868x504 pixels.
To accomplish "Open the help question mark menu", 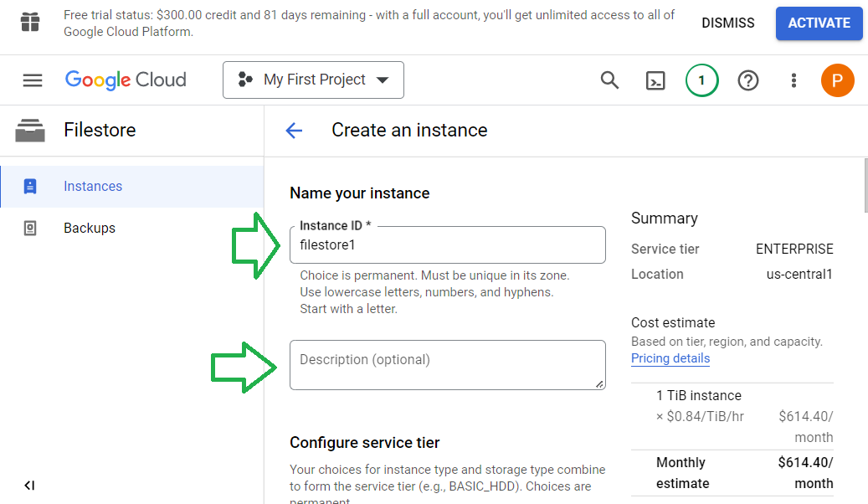I will click(747, 80).
